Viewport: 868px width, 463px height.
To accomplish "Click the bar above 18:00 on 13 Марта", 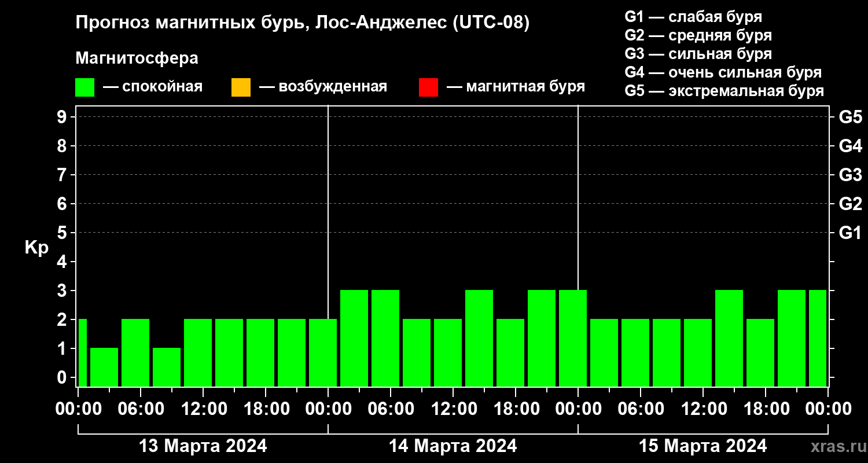I will [260, 352].
